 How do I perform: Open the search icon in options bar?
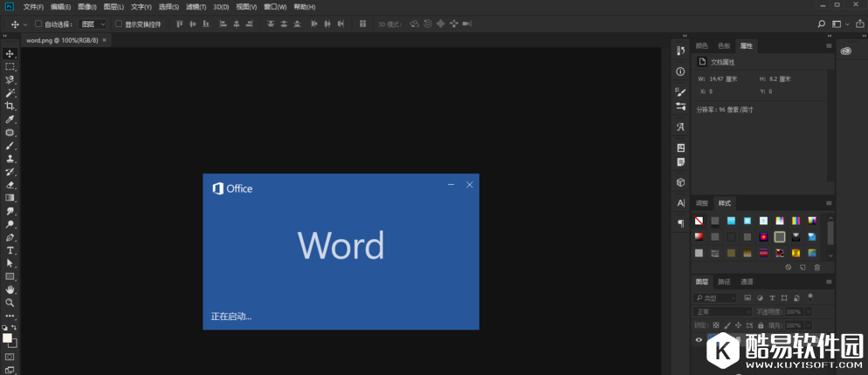point(821,24)
